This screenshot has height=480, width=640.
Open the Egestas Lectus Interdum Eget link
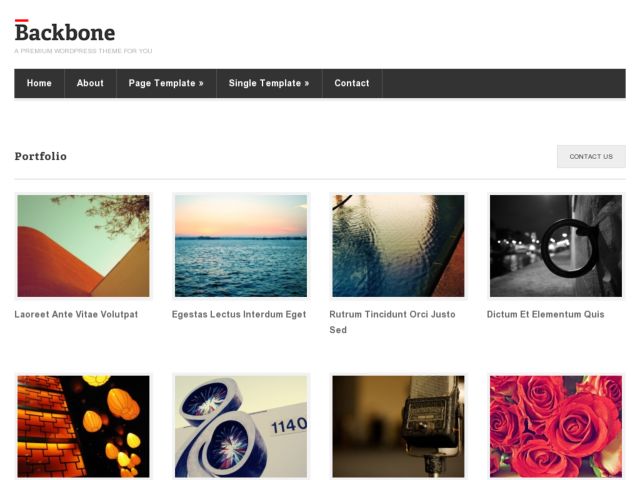(239, 314)
